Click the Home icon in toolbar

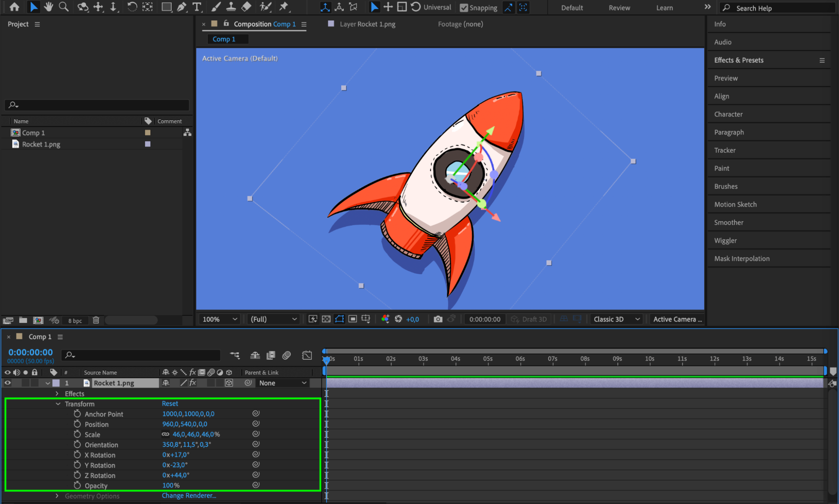pos(14,7)
